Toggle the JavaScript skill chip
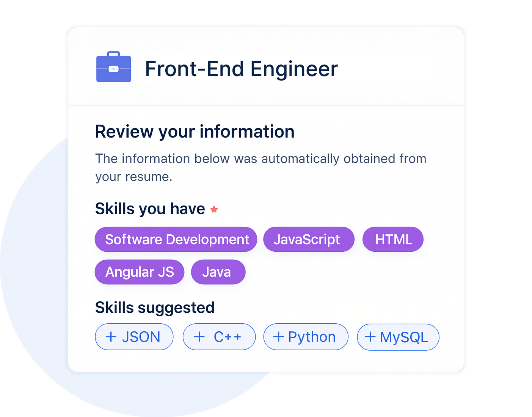The width and height of the screenshot is (532, 417). tap(308, 239)
